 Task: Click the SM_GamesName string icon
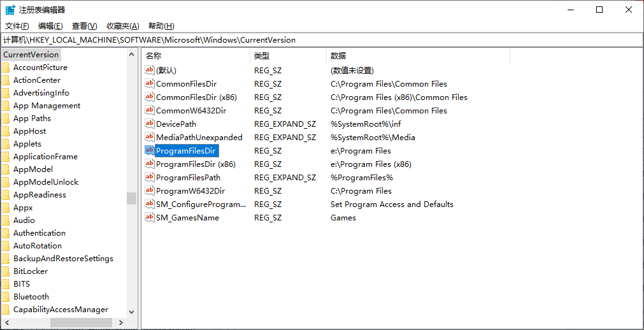tap(150, 217)
